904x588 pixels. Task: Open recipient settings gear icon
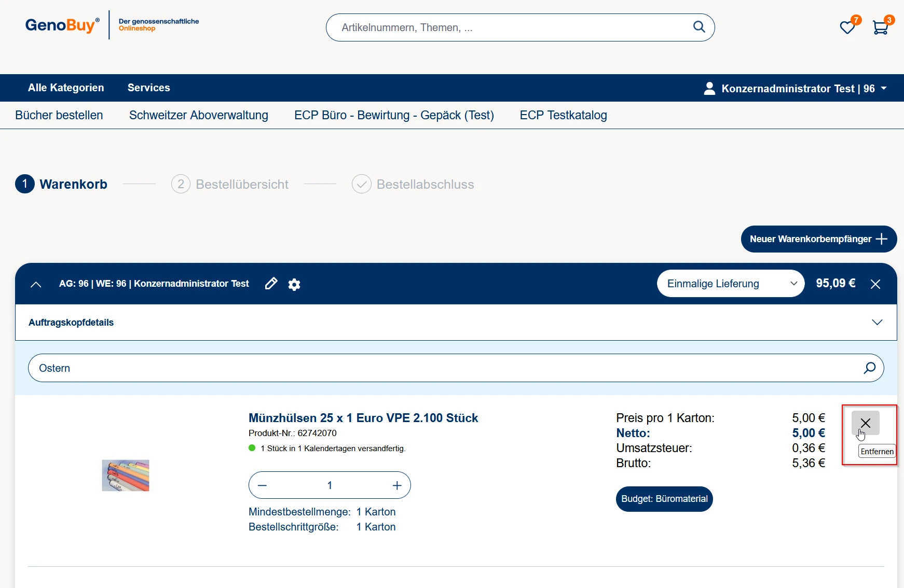point(294,284)
